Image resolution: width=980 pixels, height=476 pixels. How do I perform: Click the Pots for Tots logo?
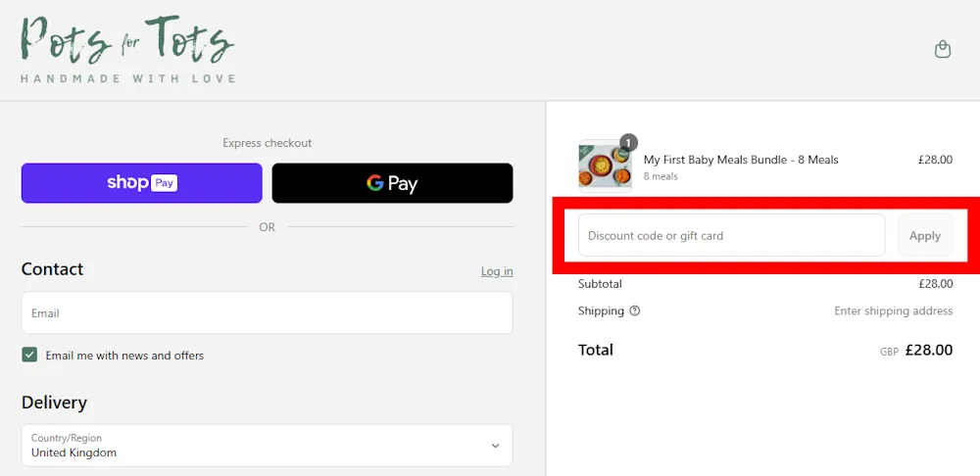point(127,41)
